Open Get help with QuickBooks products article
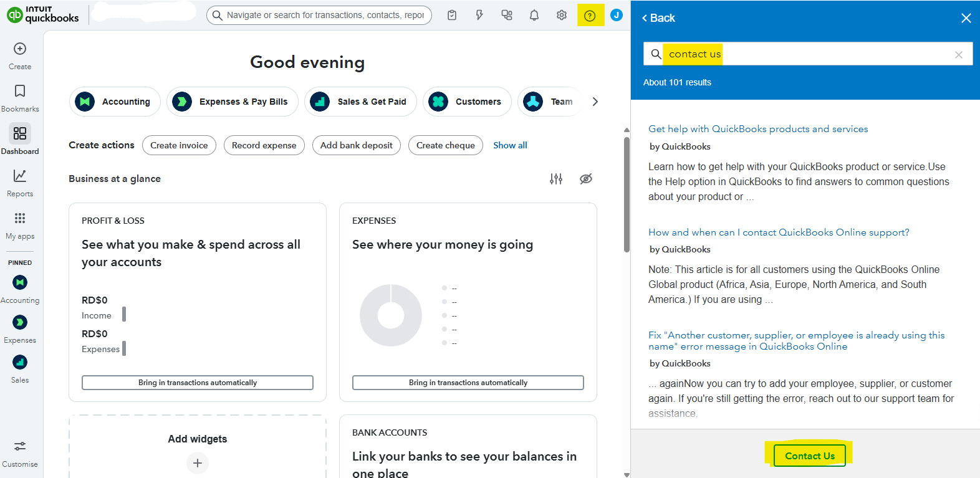This screenshot has height=478, width=980. [758, 129]
